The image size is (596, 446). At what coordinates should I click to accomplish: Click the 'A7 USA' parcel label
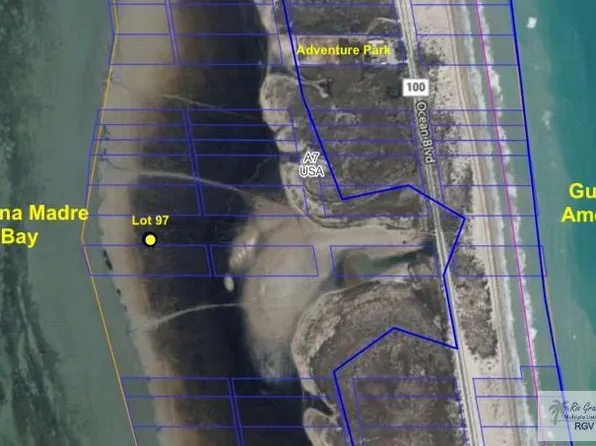312,165
